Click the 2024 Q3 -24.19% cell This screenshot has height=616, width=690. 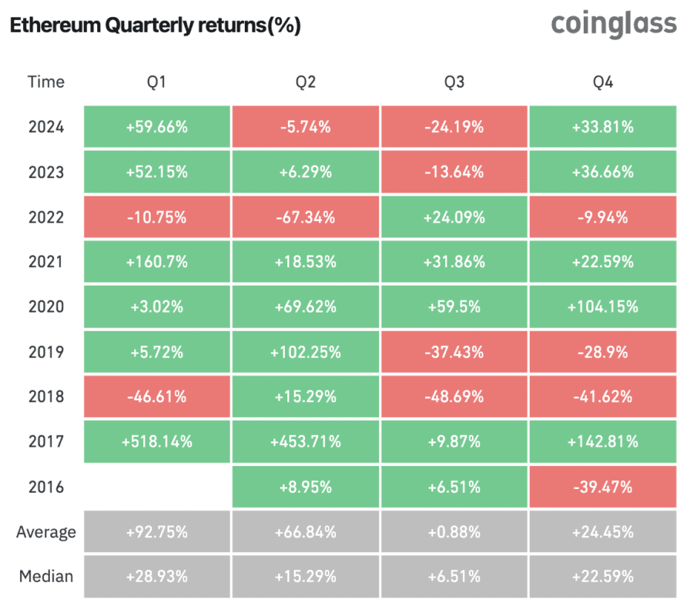click(x=454, y=127)
